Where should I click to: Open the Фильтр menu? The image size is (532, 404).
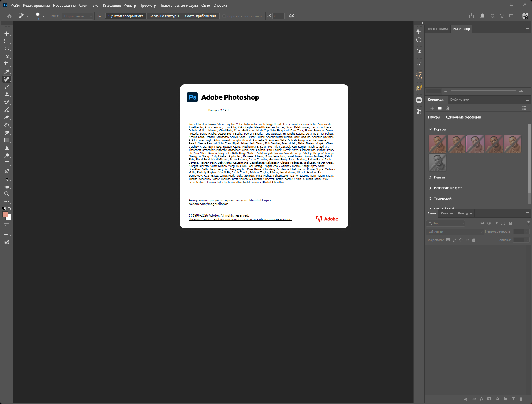130,6
